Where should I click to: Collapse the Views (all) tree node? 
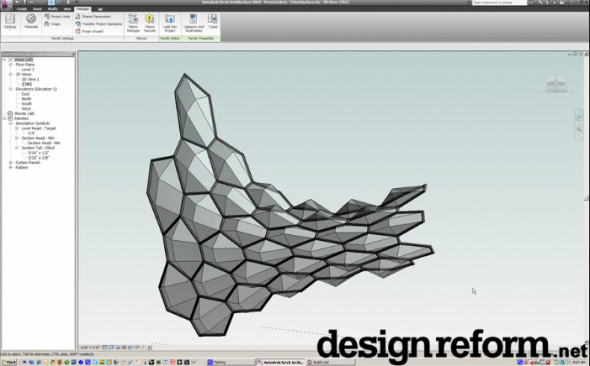(5, 59)
